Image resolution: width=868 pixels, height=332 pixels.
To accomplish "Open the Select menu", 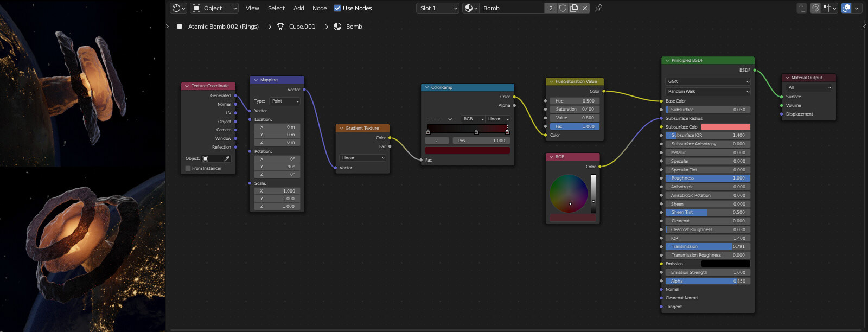I will point(276,8).
